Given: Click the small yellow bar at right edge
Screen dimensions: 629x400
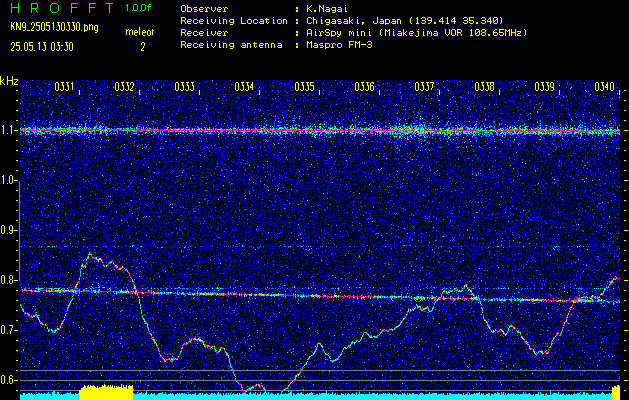Looking at the screenshot, I should coord(616,392).
